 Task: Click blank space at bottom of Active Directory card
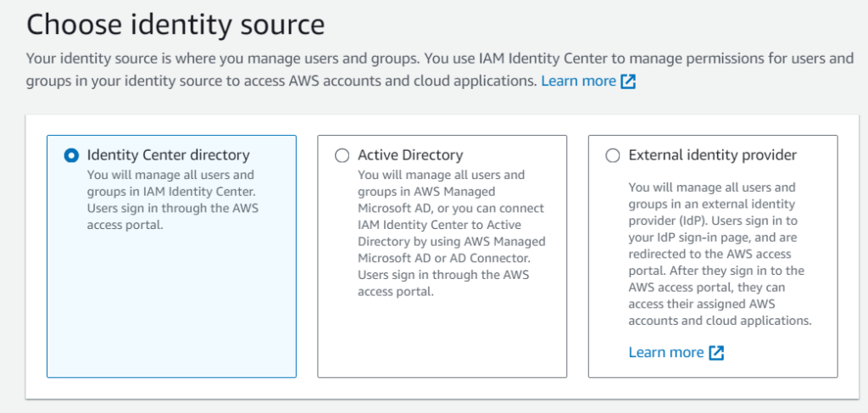441,343
